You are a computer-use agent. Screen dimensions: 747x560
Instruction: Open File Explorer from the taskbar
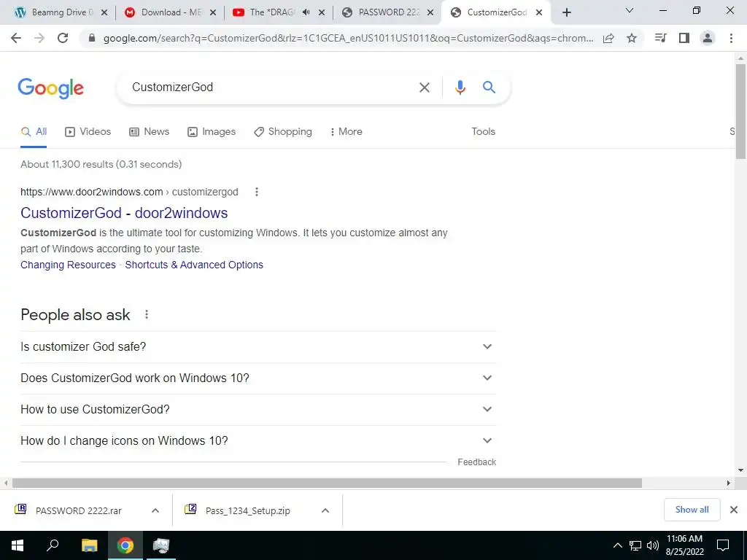click(x=89, y=545)
